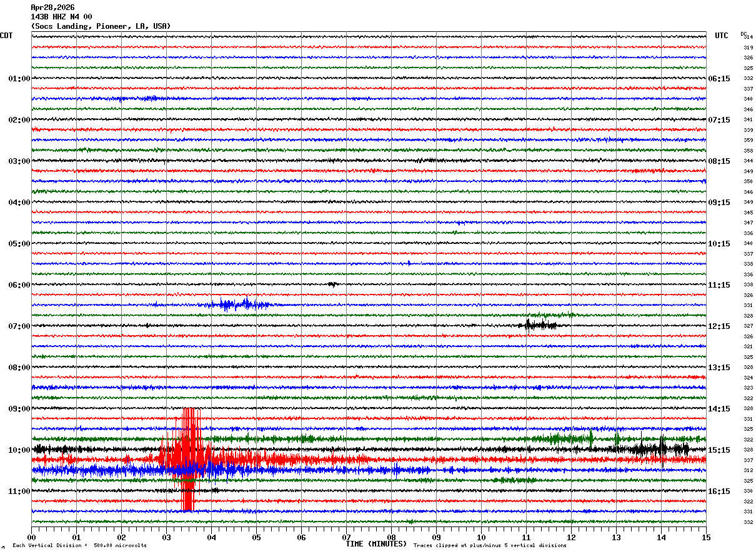Click the 12:15 UTC time label

point(719,326)
